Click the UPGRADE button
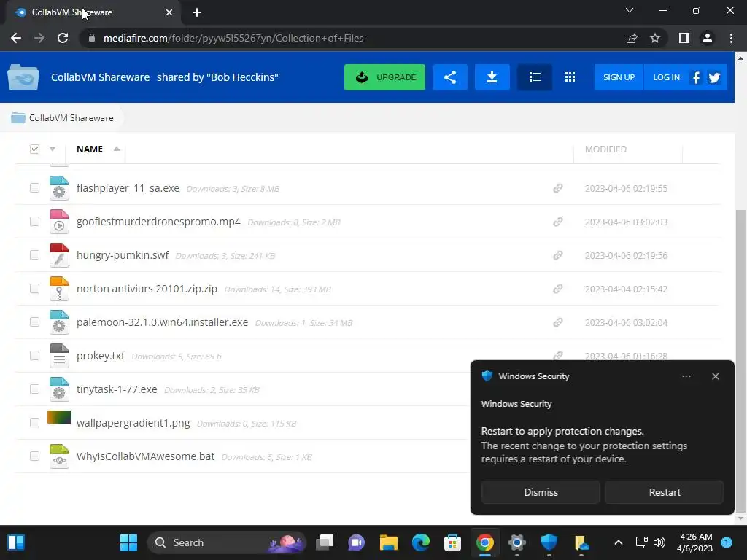 tap(384, 77)
